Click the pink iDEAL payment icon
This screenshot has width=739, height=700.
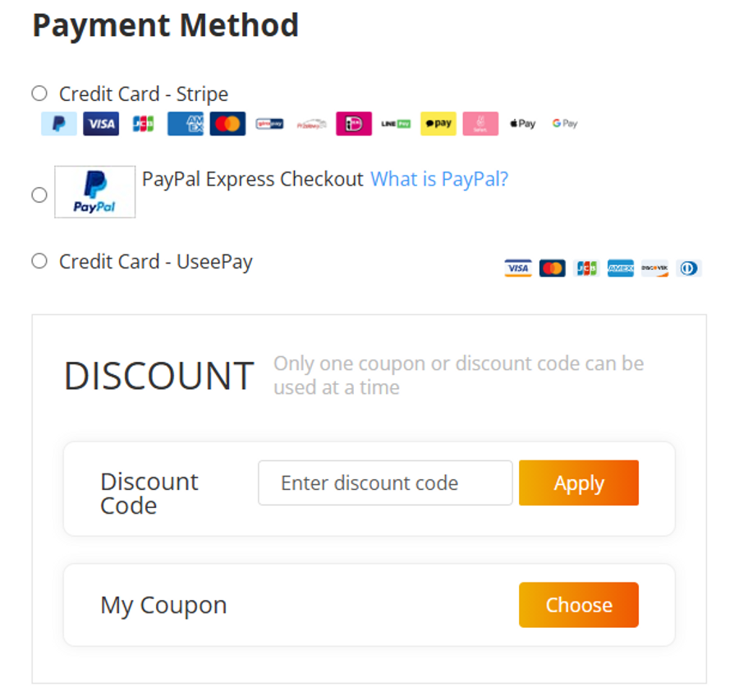click(x=354, y=124)
